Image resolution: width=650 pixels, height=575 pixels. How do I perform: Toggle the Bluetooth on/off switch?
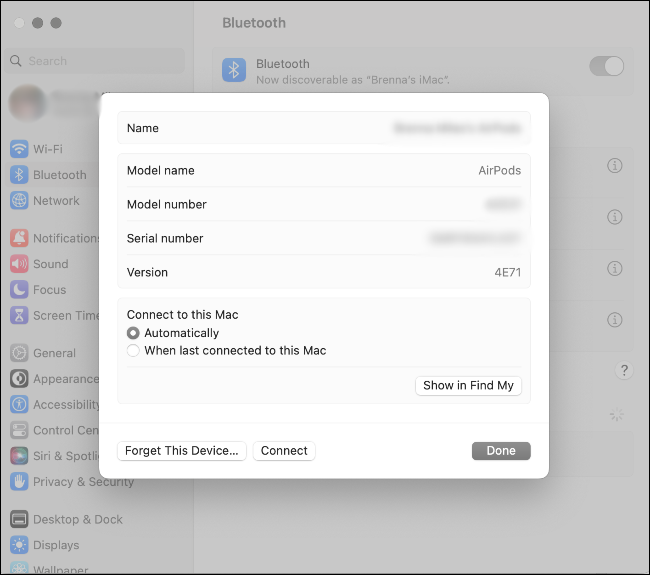[x=606, y=66]
